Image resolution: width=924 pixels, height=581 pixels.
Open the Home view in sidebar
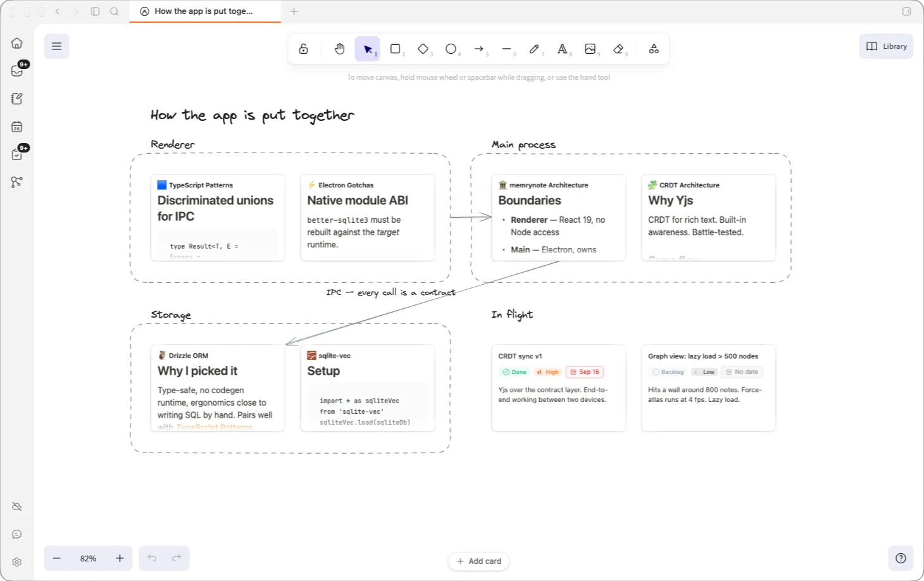point(17,43)
